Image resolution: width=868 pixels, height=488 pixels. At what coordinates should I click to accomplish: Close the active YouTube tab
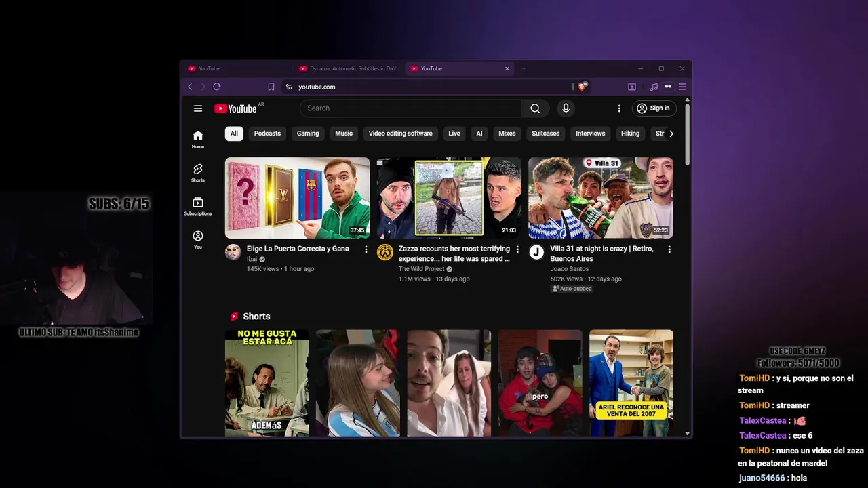507,68
